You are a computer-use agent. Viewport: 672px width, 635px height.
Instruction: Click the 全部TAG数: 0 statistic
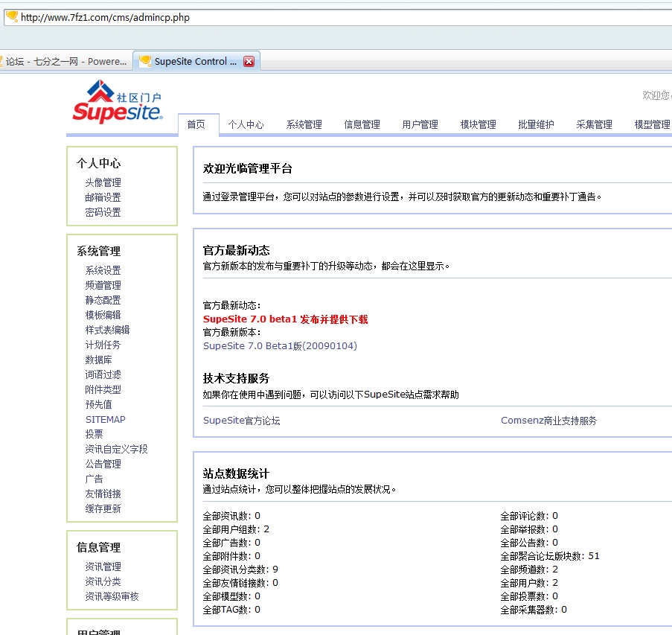point(231,610)
